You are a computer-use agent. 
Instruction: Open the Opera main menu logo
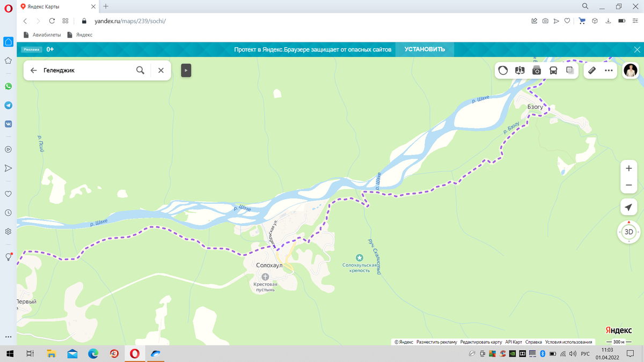point(8,8)
